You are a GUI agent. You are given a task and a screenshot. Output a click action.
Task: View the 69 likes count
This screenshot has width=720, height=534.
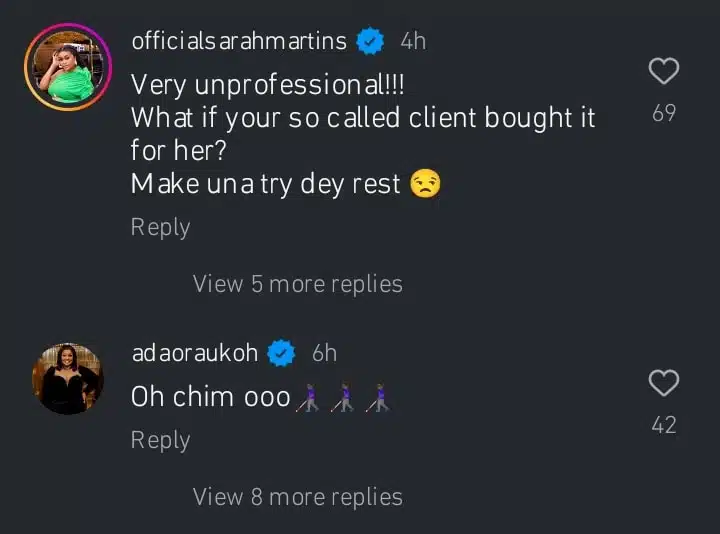pyautogui.click(x=664, y=114)
